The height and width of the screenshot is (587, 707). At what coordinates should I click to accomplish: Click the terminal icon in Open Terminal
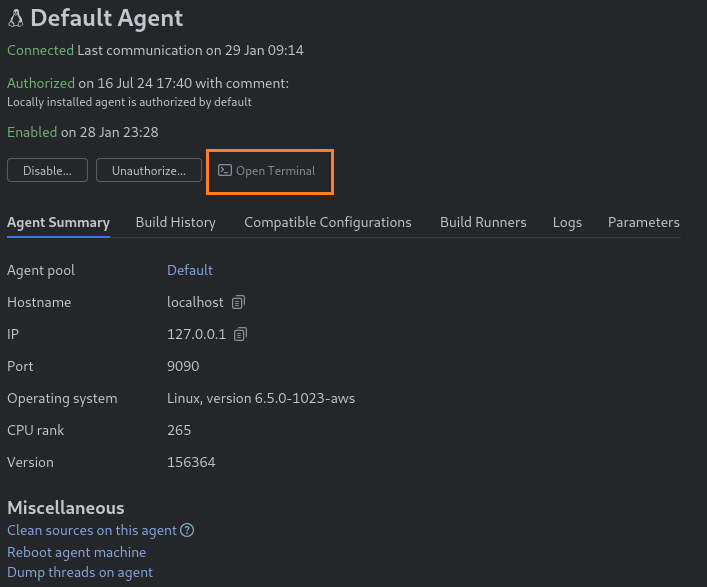pos(225,170)
